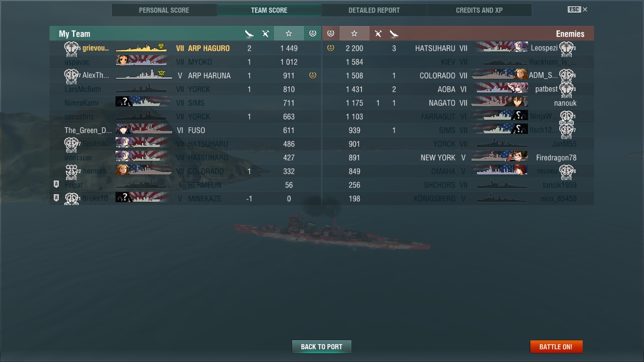Select enemy player Leospezi's HATSUHARU row

click(458, 48)
